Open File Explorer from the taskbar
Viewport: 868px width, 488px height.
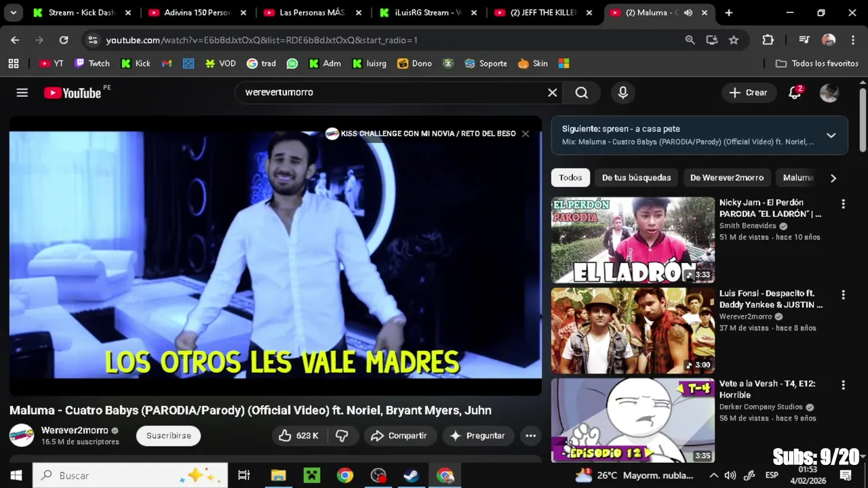click(278, 475)
